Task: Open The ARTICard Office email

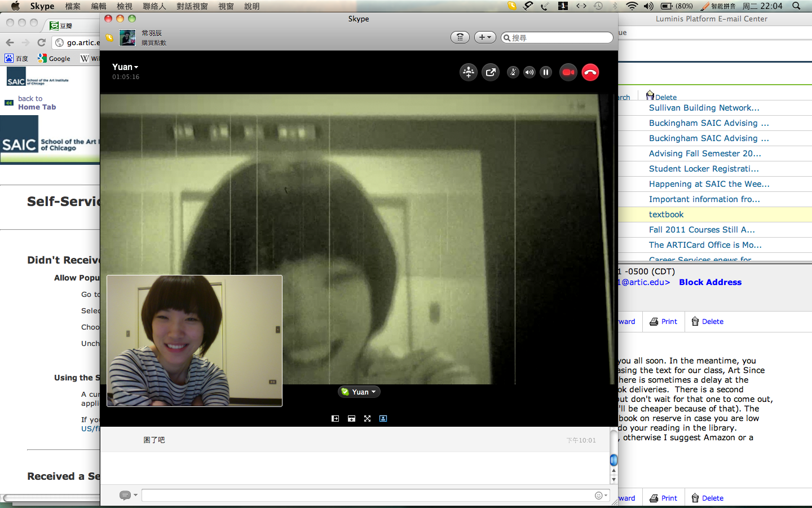Action: pyautogui.click(x=705, y=244)
